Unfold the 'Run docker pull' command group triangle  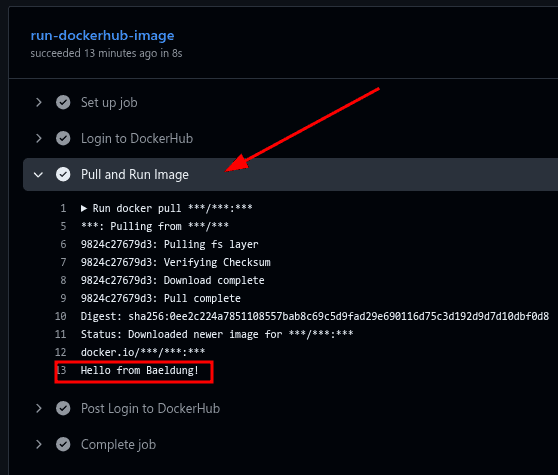(x=84, y=209)
